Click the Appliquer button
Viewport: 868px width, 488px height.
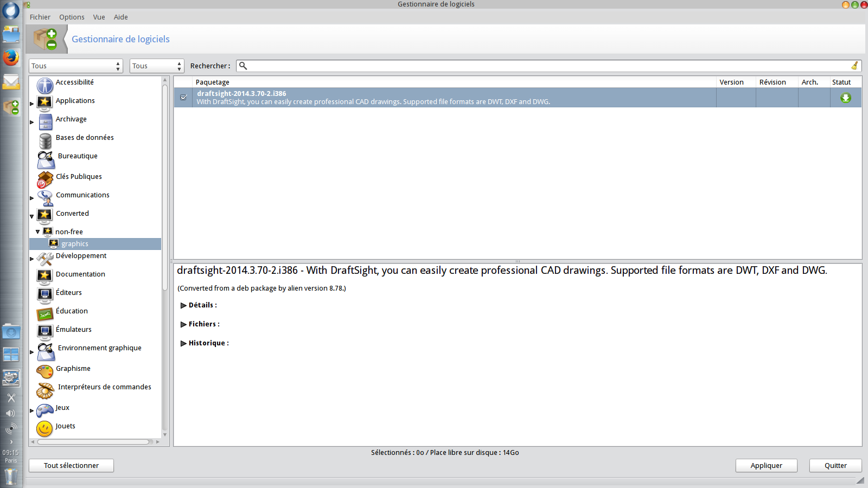[x=767, y=465]
